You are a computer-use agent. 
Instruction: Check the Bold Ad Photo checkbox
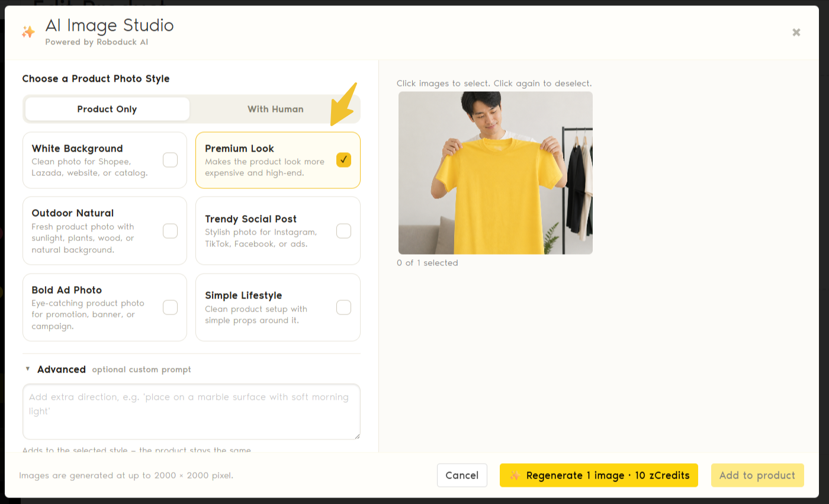(170, 307)
